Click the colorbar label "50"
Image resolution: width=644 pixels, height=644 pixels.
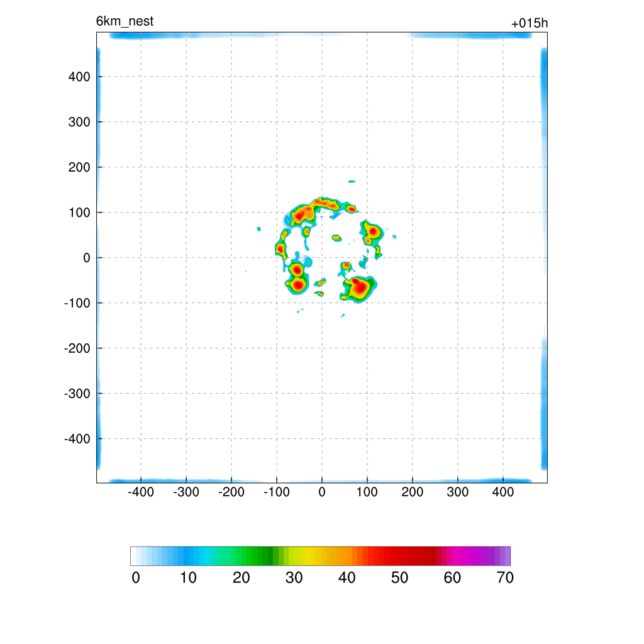pos(399,578)
